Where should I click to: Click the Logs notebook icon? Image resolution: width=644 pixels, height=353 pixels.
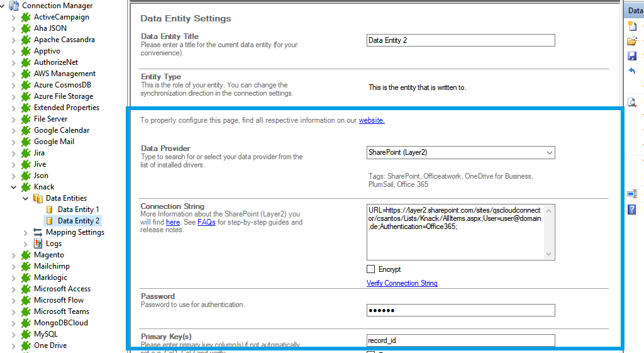coord(38,244)
